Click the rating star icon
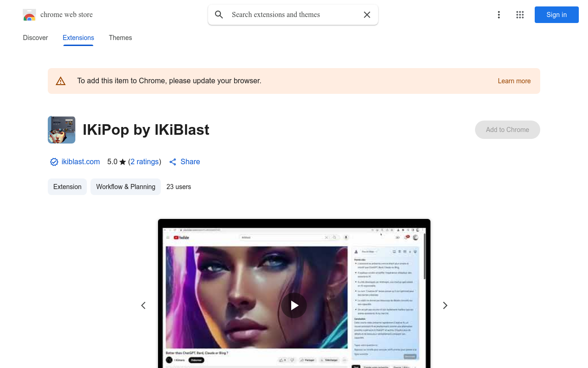 123,162
